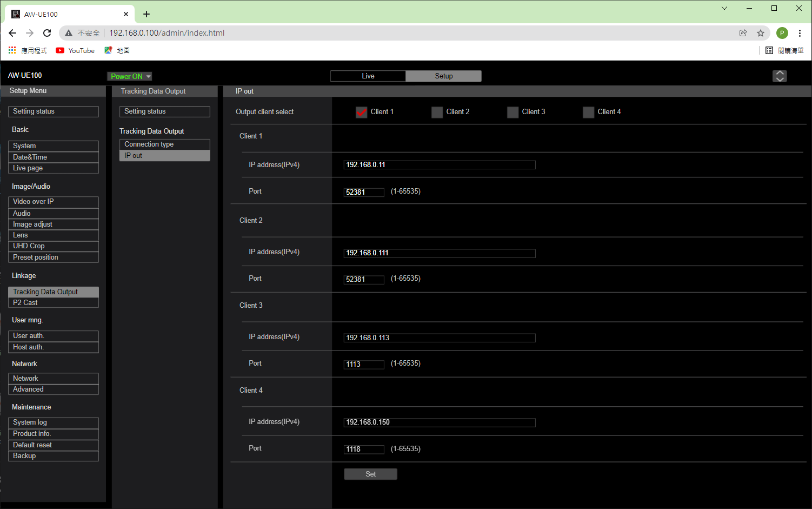This screenshot has height=509, width=812.
Task: Open new browser tab with plus icon
Action: point(147,14)
